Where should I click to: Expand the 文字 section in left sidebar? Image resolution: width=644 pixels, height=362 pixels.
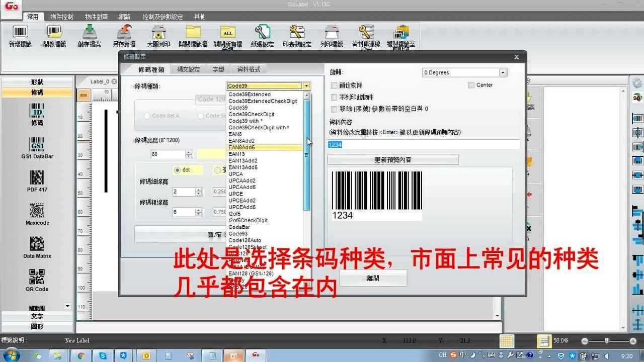point(37,316)
